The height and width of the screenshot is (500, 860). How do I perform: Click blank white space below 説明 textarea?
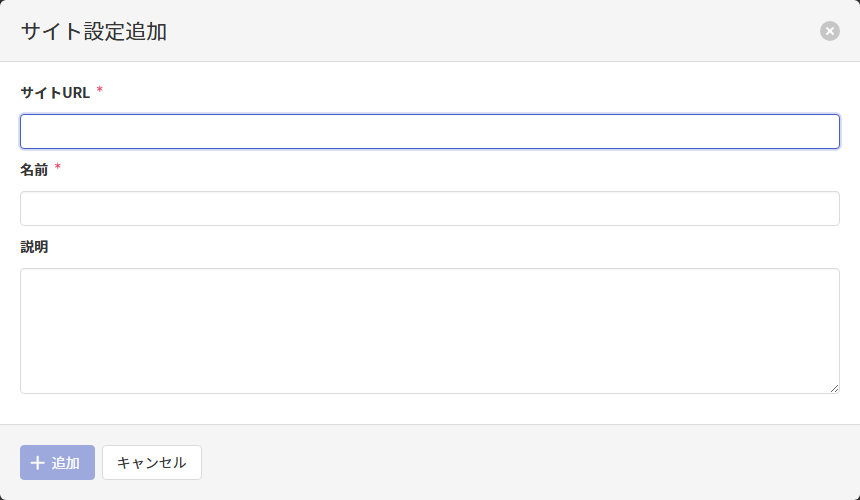coord(430,409)
